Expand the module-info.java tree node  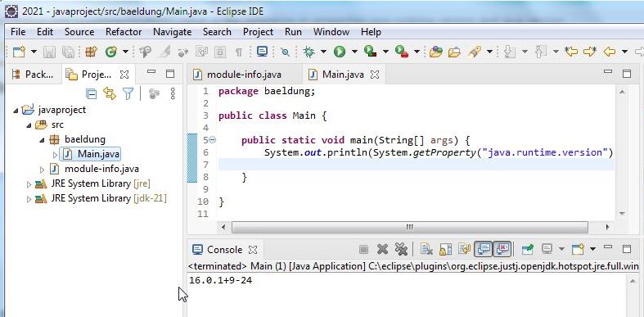point(43,169)
